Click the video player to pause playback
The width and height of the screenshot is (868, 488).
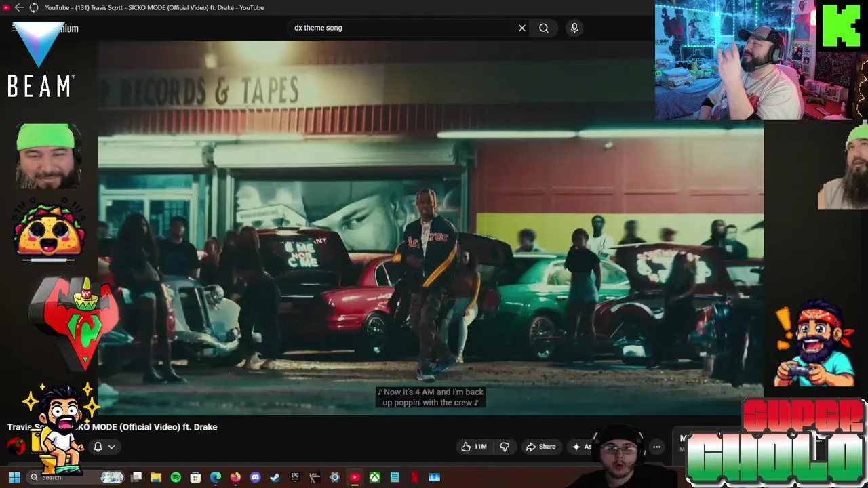[431, 227]
